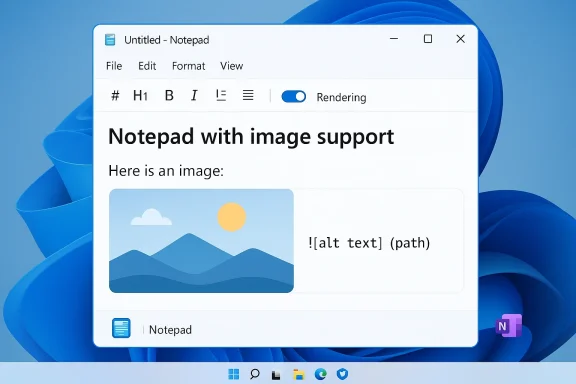This screenshot has width=576, height=384.
Task: Open File Explorer from the taskbar
Action: [x=299, y=374]
